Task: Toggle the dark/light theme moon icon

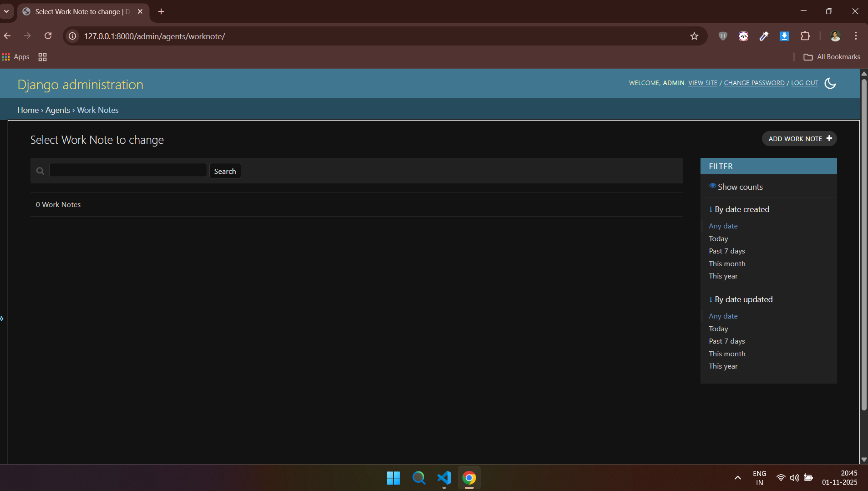Action: [830, 83]
